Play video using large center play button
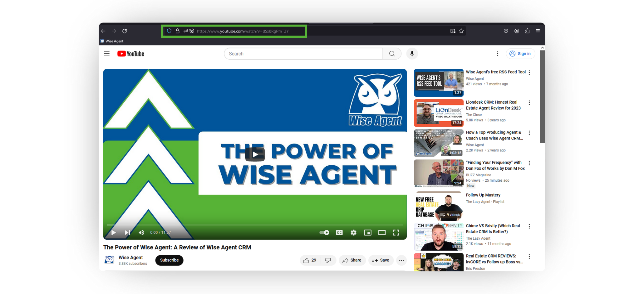 click(255, 154)
